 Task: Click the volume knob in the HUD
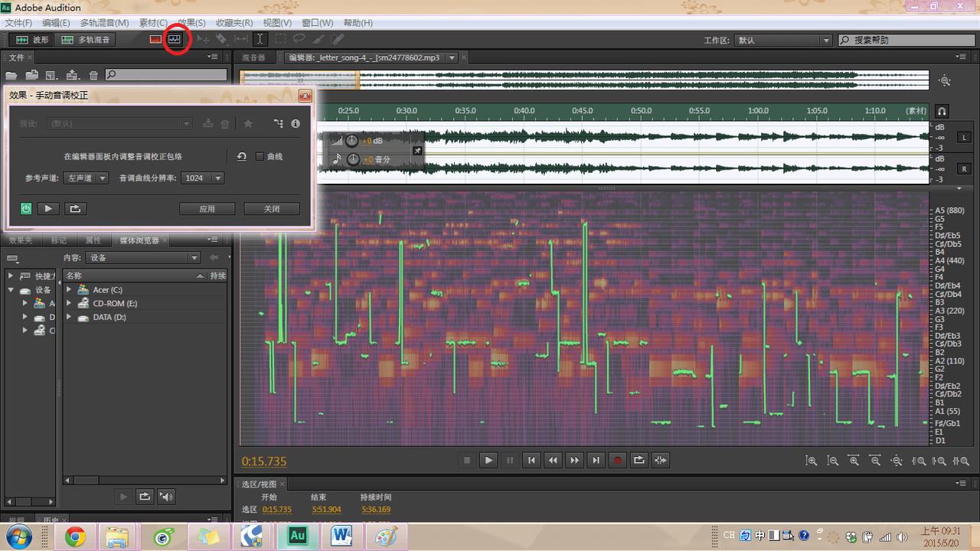(351, 141)
